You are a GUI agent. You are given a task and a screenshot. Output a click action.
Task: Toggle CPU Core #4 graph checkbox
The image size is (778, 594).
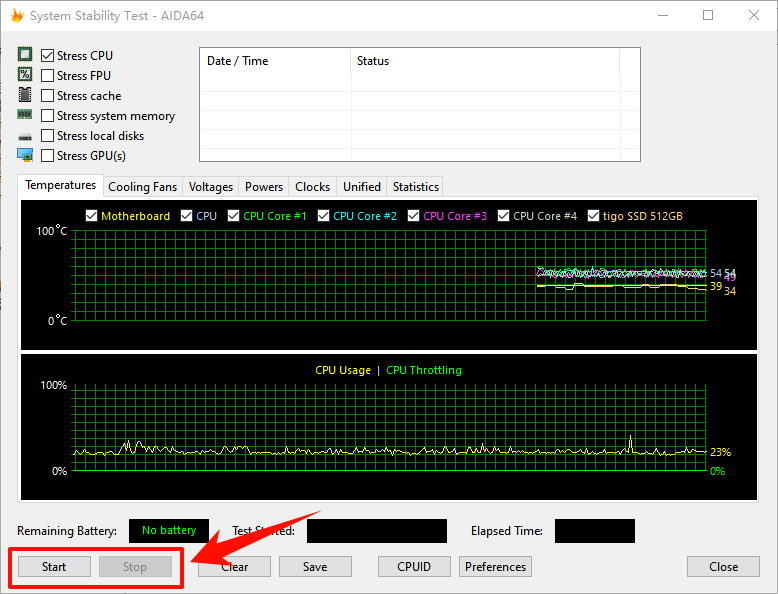pyautogui.click(x=503, y=216)
